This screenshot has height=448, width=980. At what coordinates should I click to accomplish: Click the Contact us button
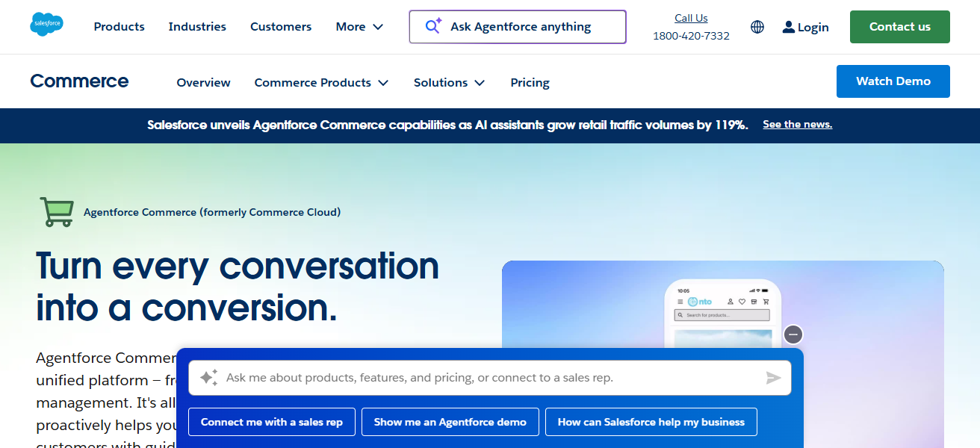point(899,26)
